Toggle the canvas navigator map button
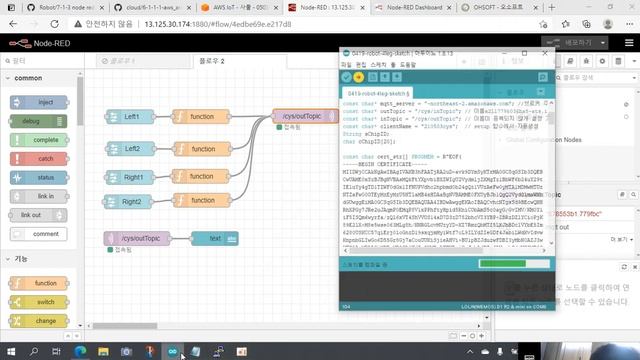 coord(453,336)
